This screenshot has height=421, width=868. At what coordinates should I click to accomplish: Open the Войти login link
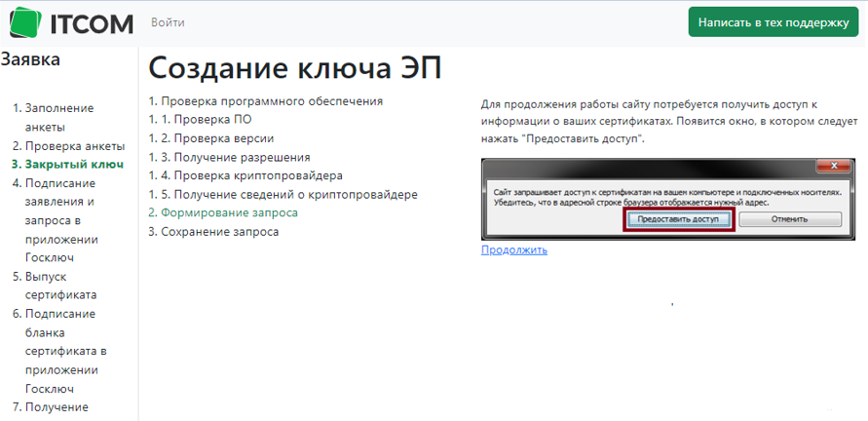click(168, 22)
